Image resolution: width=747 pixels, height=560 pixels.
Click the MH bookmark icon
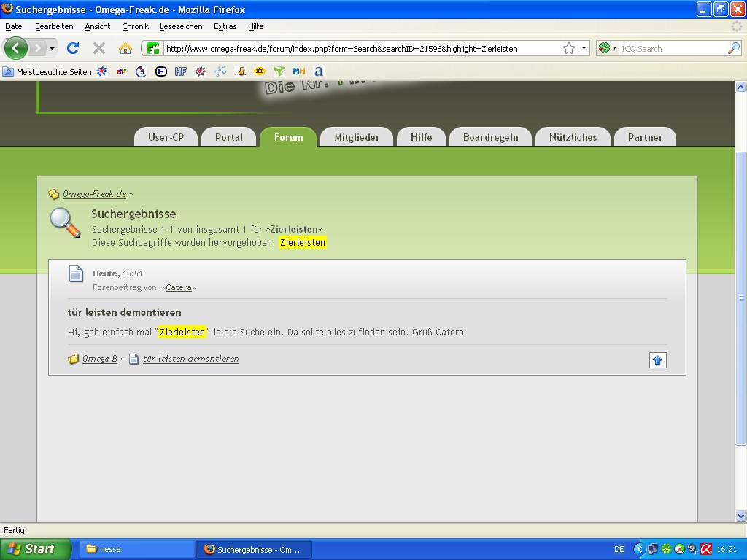pos(298,71)
